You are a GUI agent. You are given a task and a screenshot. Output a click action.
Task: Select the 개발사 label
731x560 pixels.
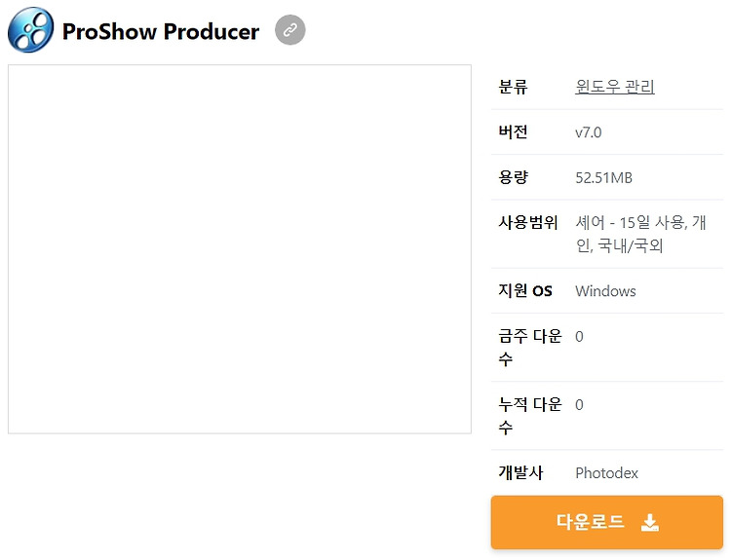(x=520, y=473)
